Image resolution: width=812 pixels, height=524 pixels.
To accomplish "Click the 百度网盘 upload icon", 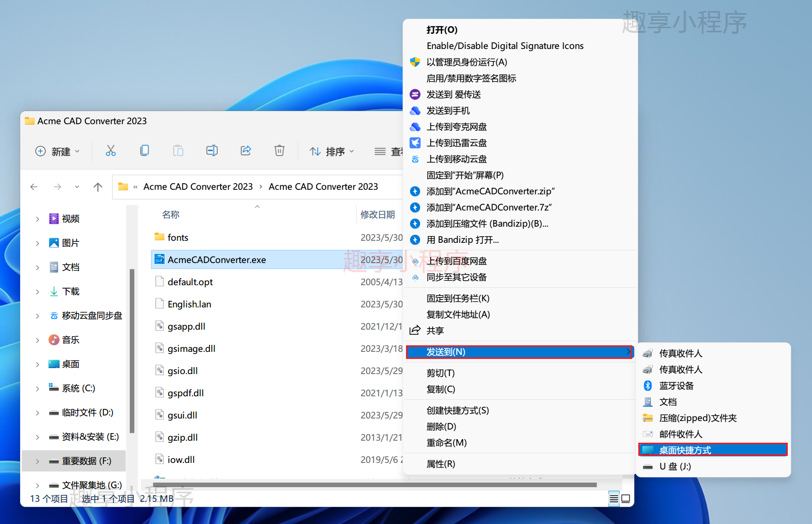I will click(x=415, y=261).
